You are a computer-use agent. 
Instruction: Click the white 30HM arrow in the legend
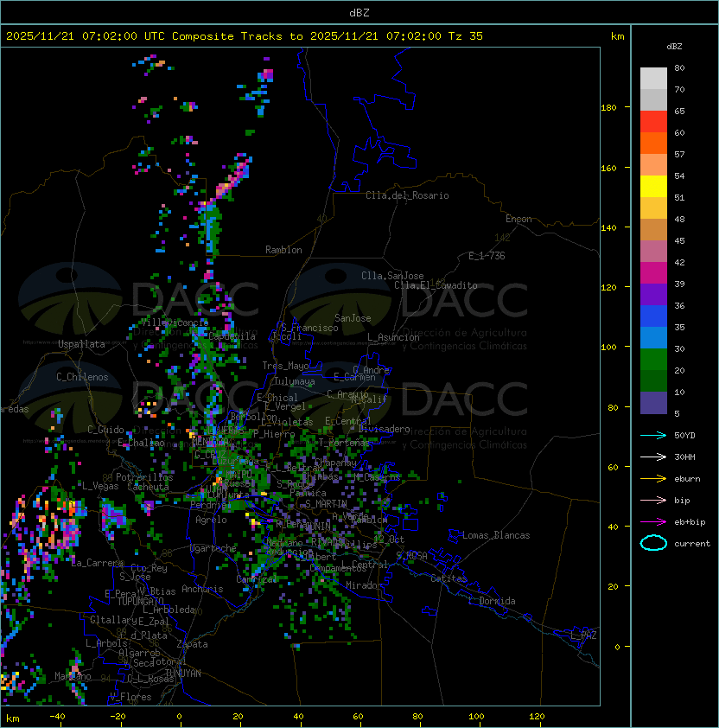point(653,457)
